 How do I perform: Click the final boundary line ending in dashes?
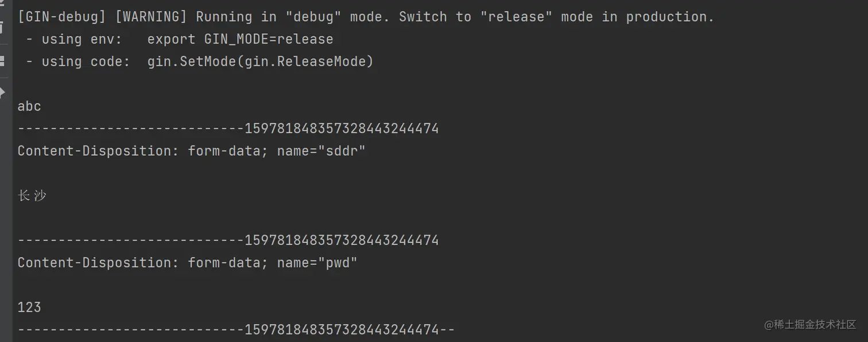(236, 330)
